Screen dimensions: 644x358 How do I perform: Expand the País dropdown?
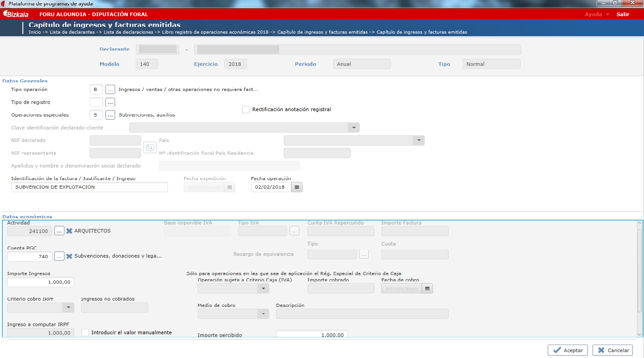tap(419, 141)
